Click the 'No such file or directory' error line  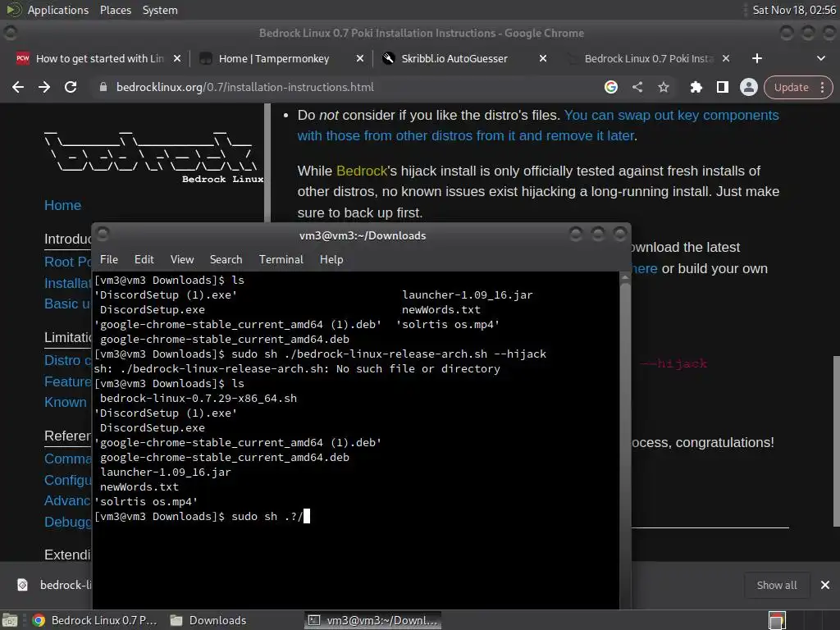tap(297, 368)
